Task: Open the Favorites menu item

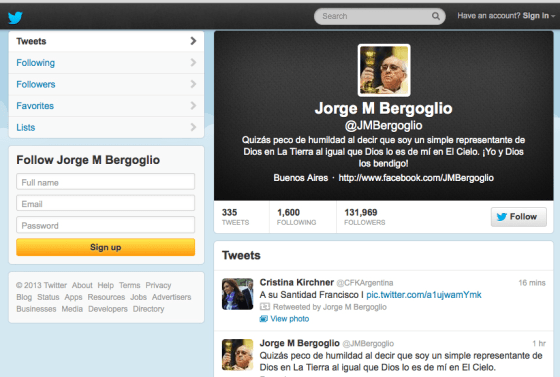Action: tap(106, 106)
